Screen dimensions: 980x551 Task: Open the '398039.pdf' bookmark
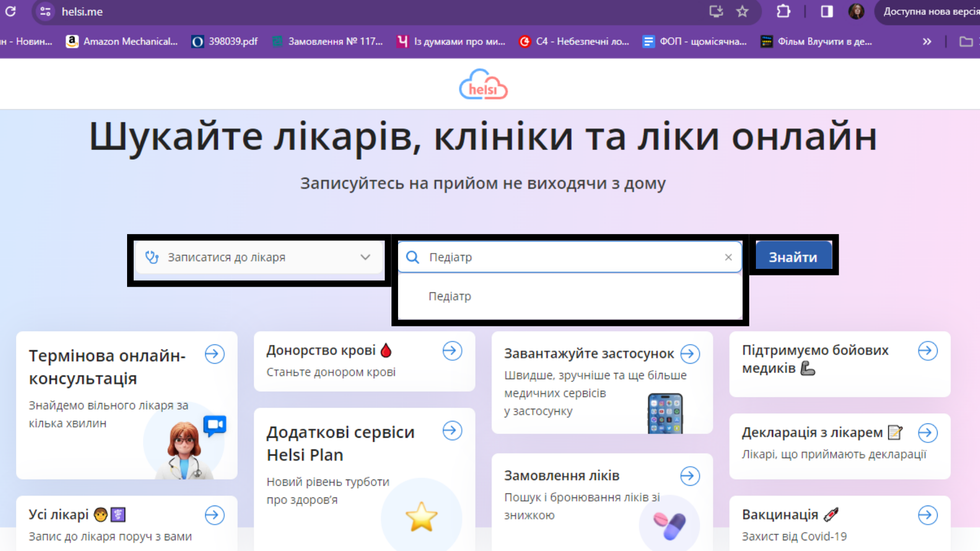225,41
